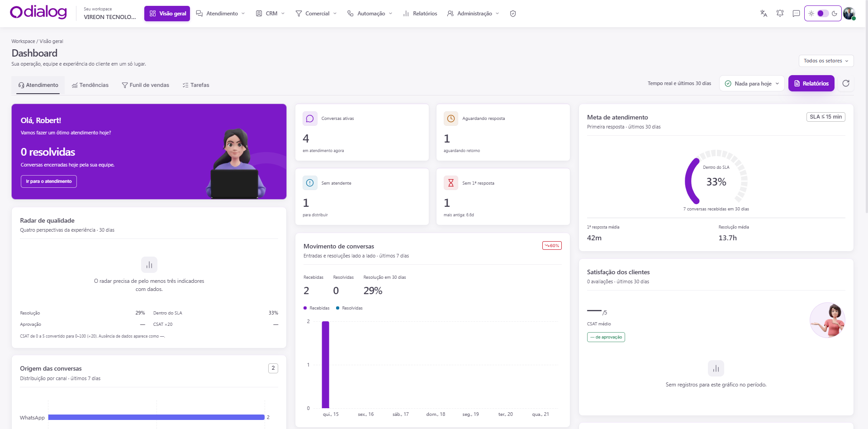The height and width of the screenshot is (429, 868).
Task: Toggle the Resolvidas series in chart legend
Action: pos(349,308)
